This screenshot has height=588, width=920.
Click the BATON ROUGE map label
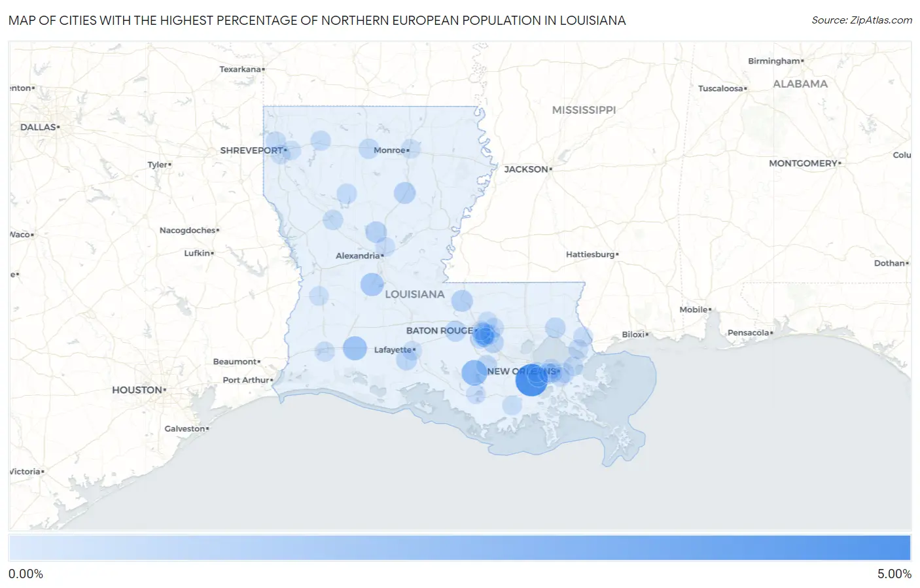439,330
